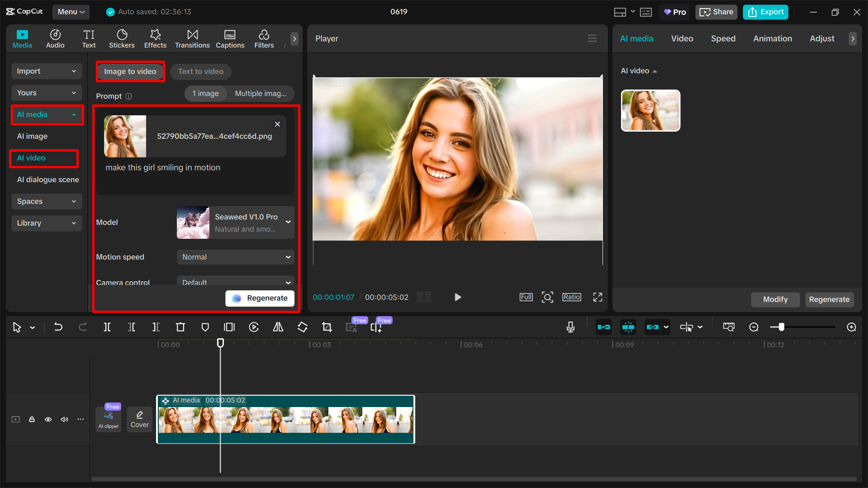The height and width of the screenshot is (488, 868).
Task: Toggle linkage option in timeline toolbar
Action: coord(652,327)
